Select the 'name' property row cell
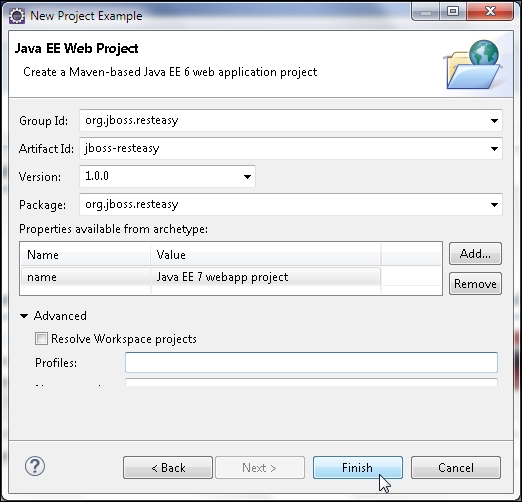The height and width of the screenshot is (502, 522). coord(86,277)
